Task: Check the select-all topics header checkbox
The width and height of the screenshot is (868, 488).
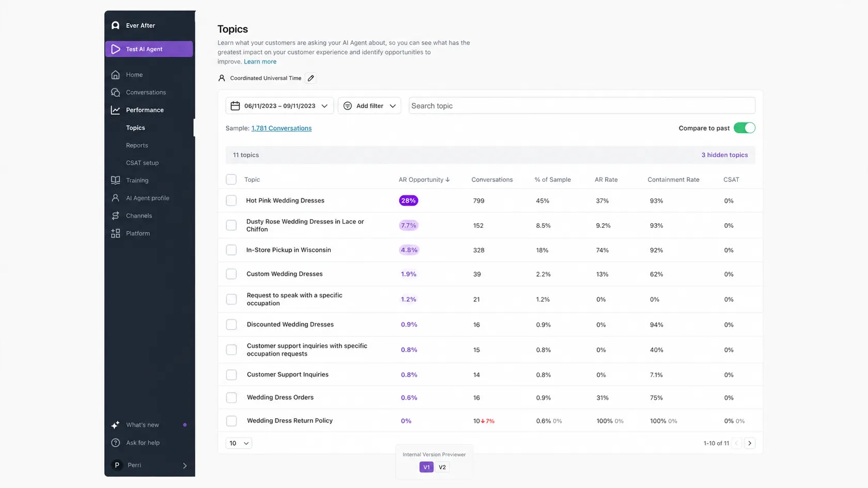Action: [231, 180]
